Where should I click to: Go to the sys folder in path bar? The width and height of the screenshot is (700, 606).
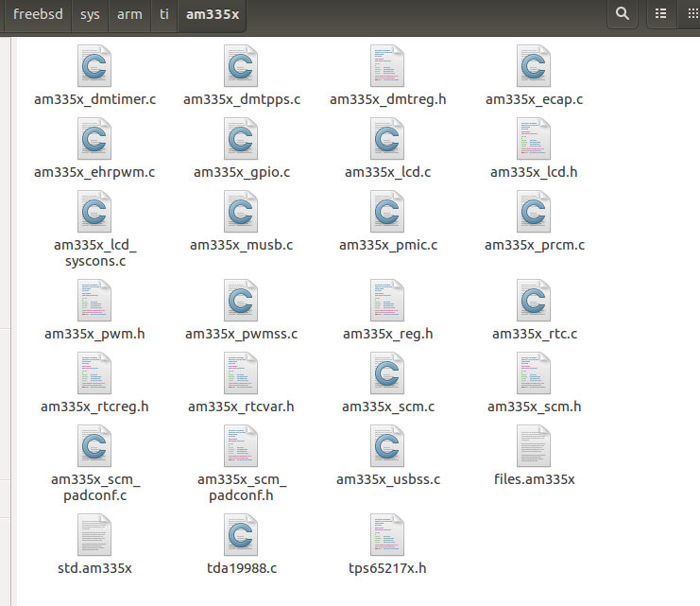90,14
